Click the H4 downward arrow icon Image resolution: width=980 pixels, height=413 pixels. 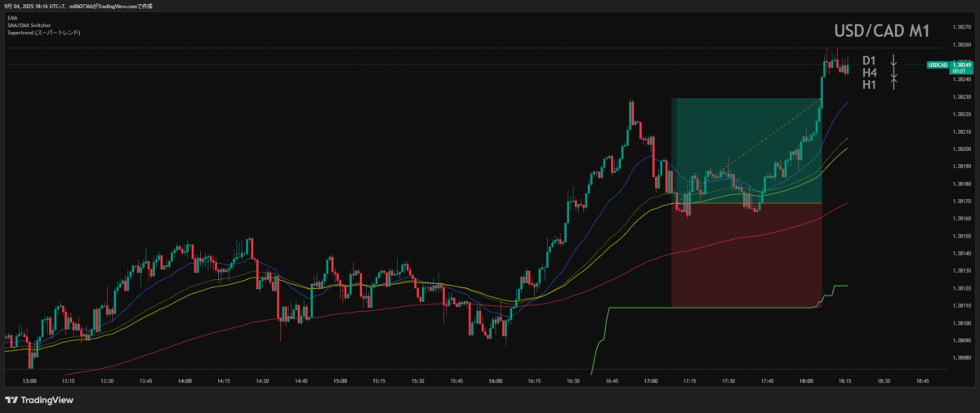pos(894,73)
